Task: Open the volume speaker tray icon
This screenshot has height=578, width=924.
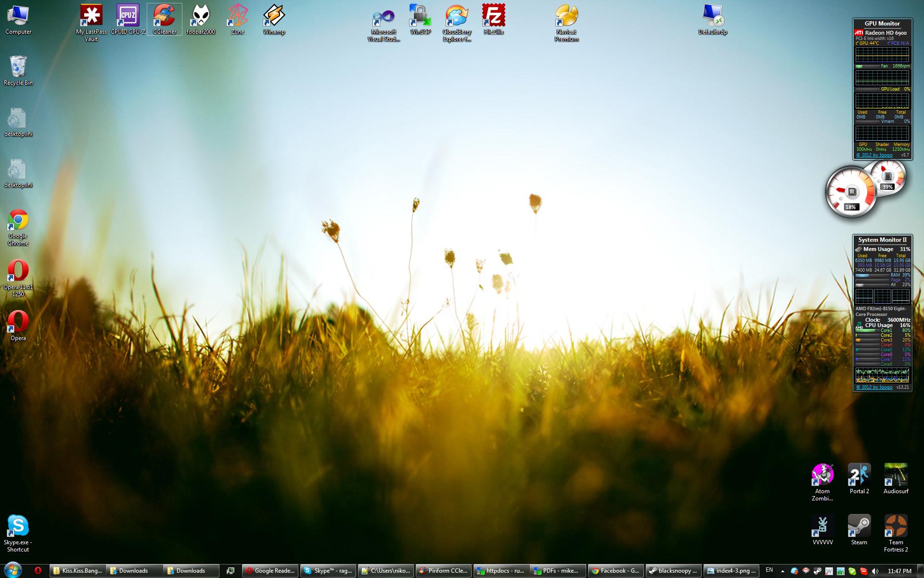Action: 875,571
